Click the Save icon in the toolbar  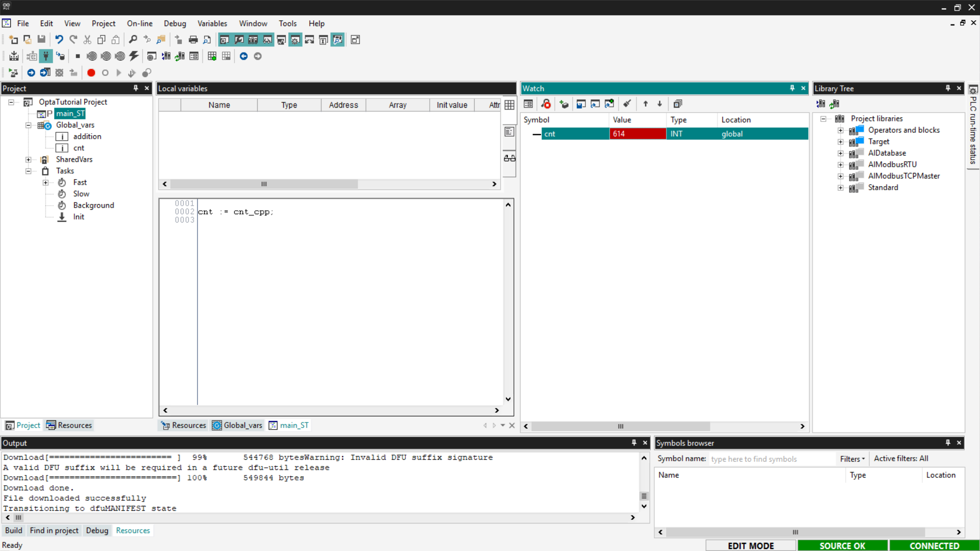click(41, 40)
